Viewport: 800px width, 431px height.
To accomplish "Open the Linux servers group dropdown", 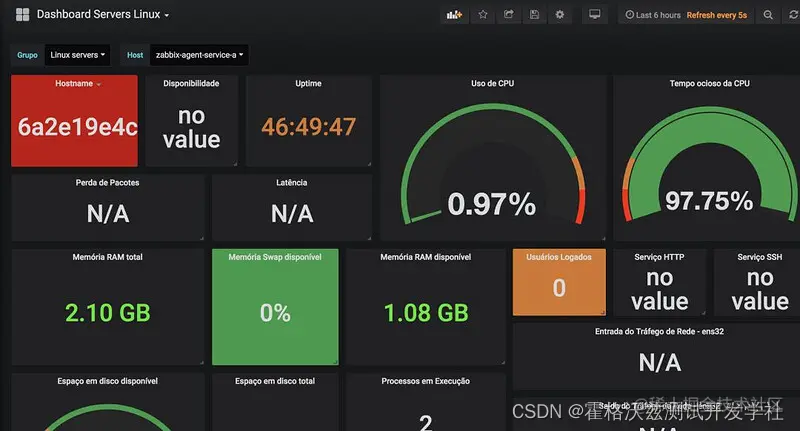I will (x=78, y=55).
